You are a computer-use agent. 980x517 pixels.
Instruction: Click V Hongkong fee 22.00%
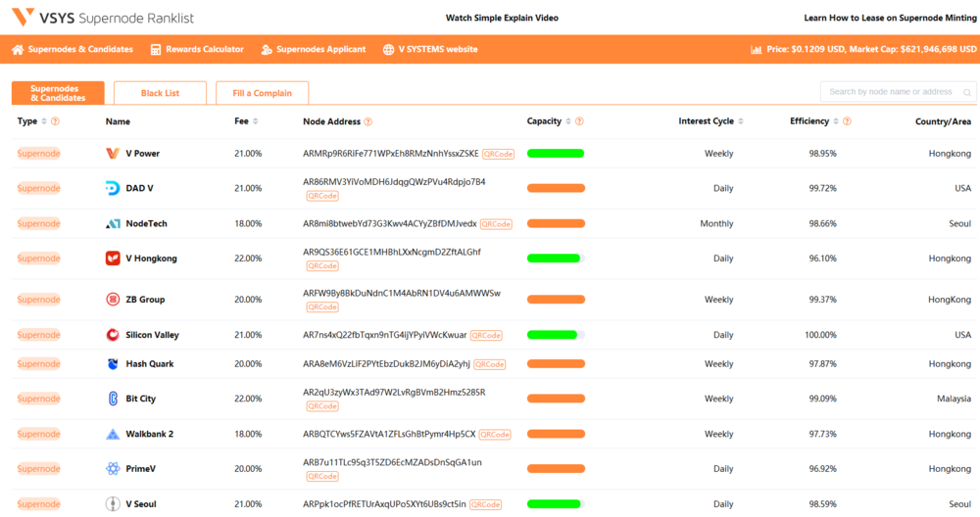[248, 258]
